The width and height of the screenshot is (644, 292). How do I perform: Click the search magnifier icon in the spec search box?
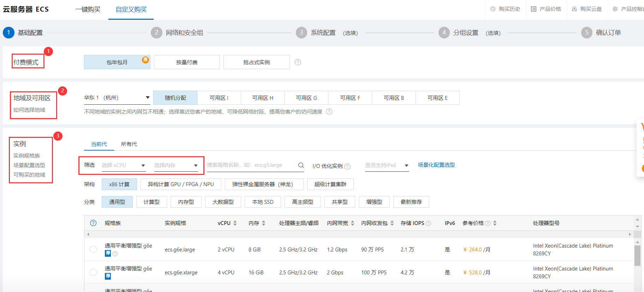tap(301, 165)
